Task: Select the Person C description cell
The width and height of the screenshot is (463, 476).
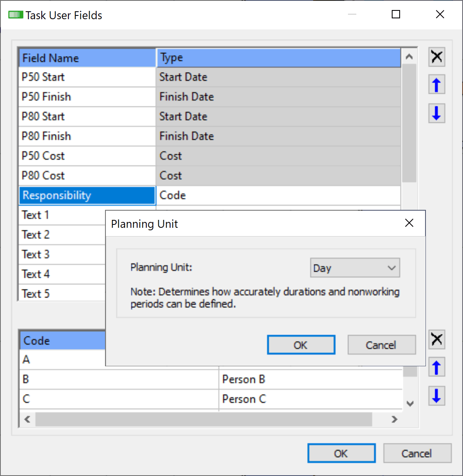Action: pyautogui.click(x=310, y=399)
